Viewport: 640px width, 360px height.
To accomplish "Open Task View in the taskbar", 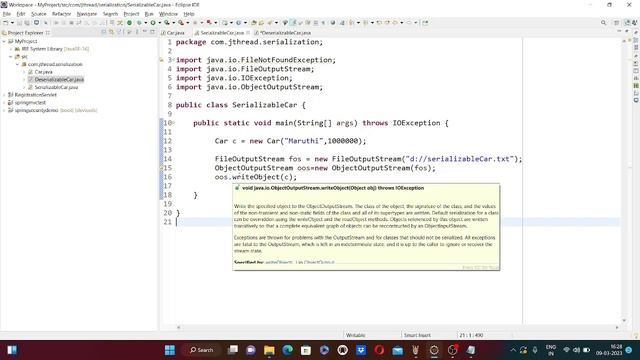I will tap(233, 350).
